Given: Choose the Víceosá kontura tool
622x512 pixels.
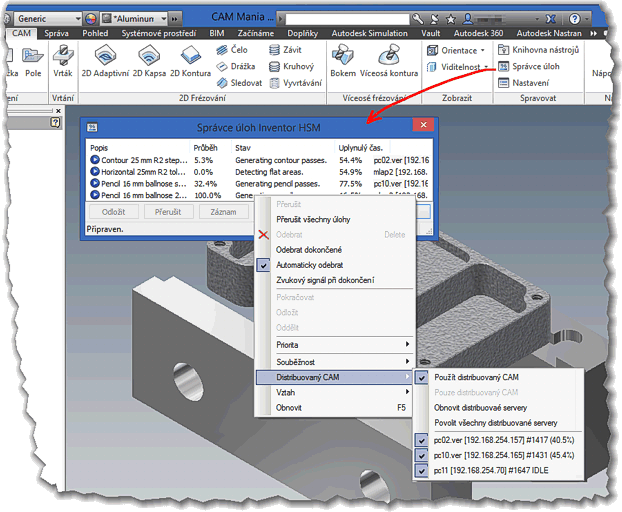Looking at the screenshot, I should point(389,61).
